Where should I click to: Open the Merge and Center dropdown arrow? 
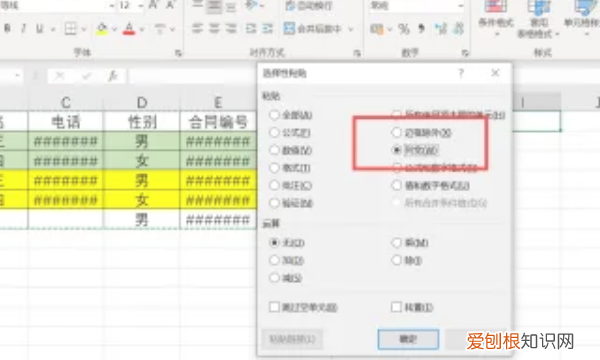click(x=351, y=29)
